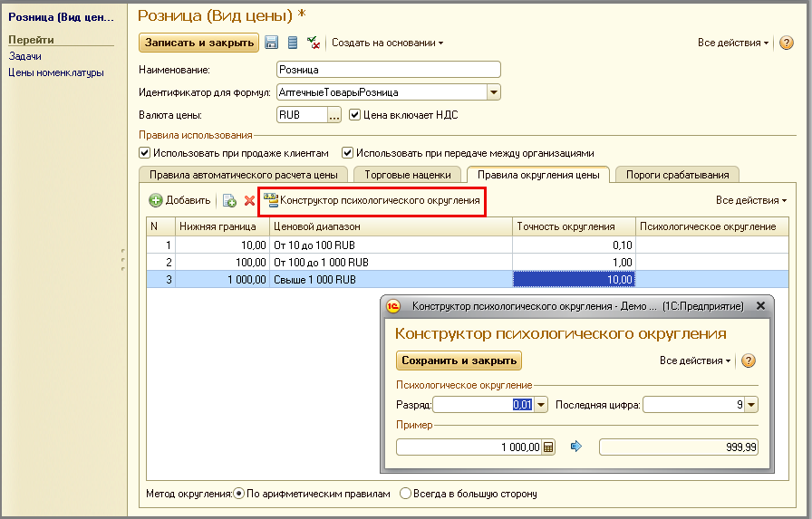This screenshot has width=812, height=519.
Task: Click the blue arrow between example fields
Action: tap(576, 446)
